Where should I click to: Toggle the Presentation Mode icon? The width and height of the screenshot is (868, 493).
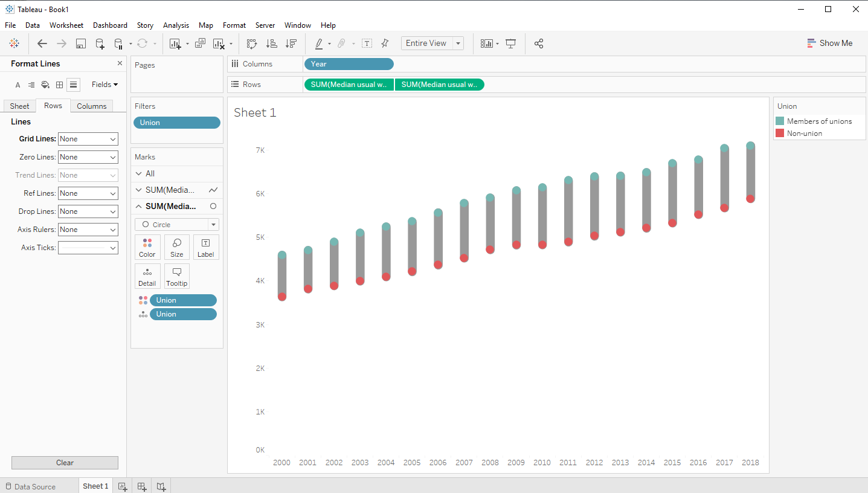click(x=510, y=43)
